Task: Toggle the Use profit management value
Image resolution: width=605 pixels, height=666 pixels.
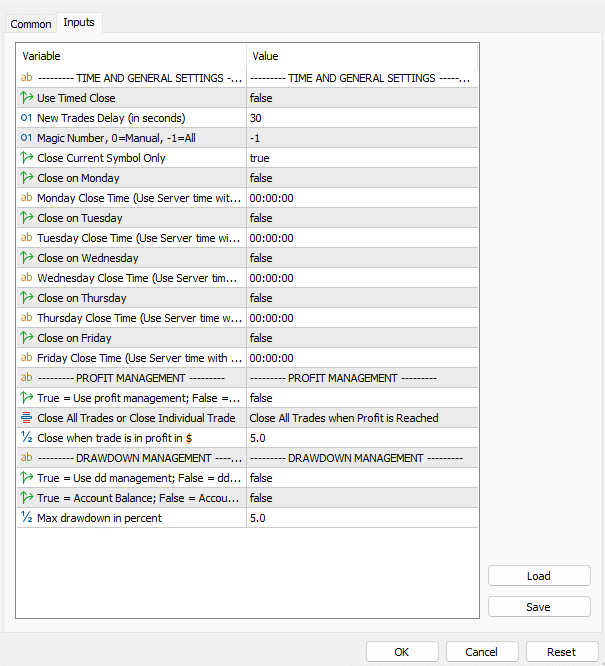Action: pyautogui.click(x=362, y=398)
